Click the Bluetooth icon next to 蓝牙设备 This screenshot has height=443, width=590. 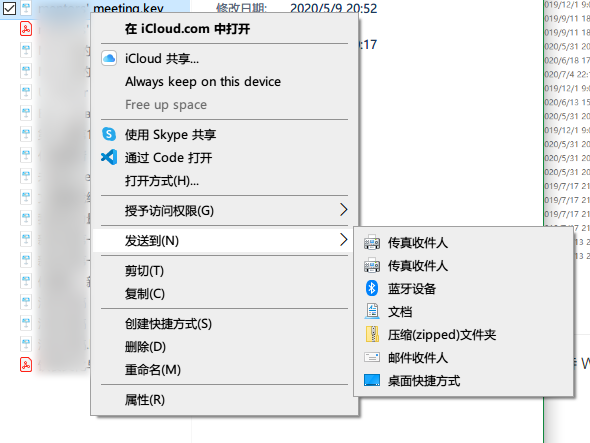(x=372, y=288)
